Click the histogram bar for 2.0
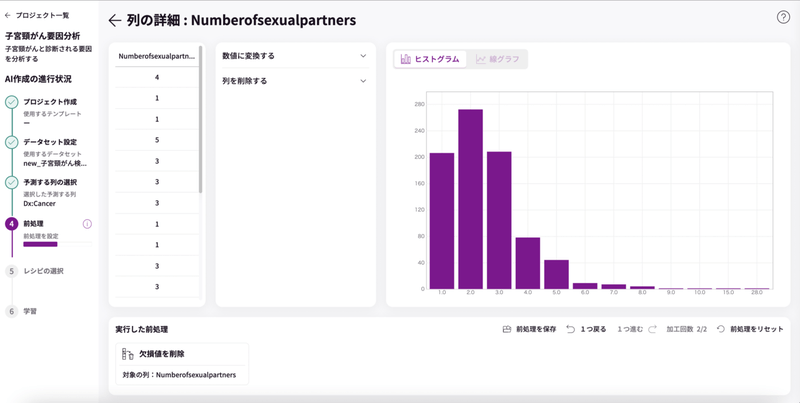Image resolution: width=800 pixels, height=403 pixels. point(470,199)
